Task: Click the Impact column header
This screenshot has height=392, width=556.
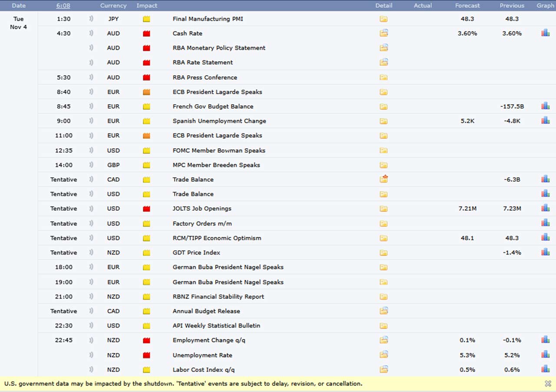Action: (147, 6)
